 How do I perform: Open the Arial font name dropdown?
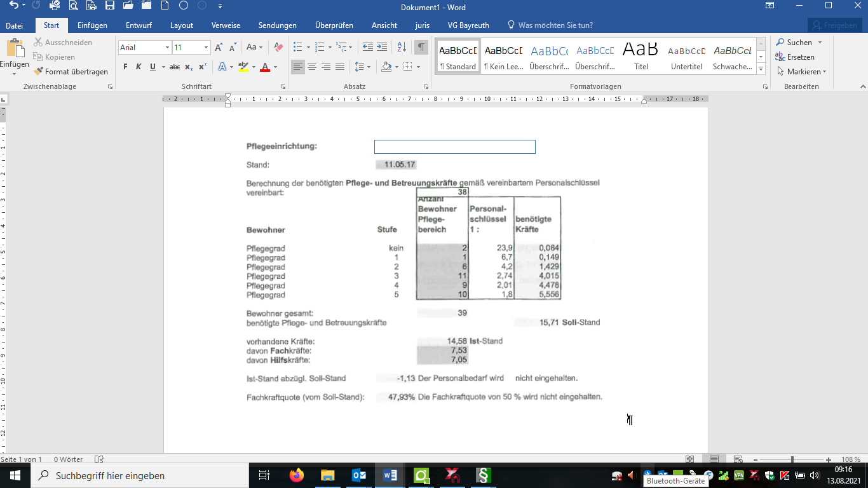click(168, 48)
